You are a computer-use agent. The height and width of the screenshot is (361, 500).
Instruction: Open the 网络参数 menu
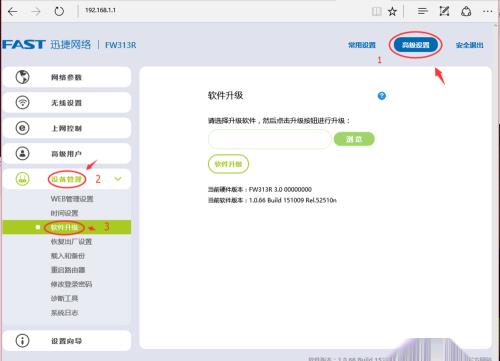67,77
